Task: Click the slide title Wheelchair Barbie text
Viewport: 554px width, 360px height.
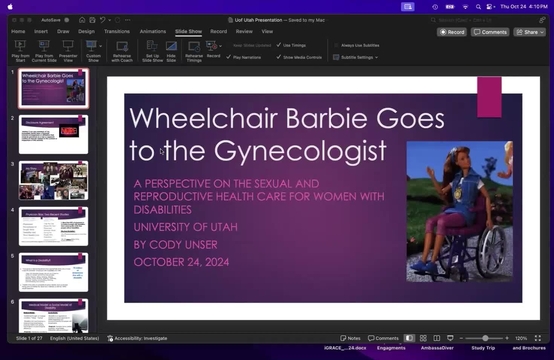Action: click(x=287, y=134)
